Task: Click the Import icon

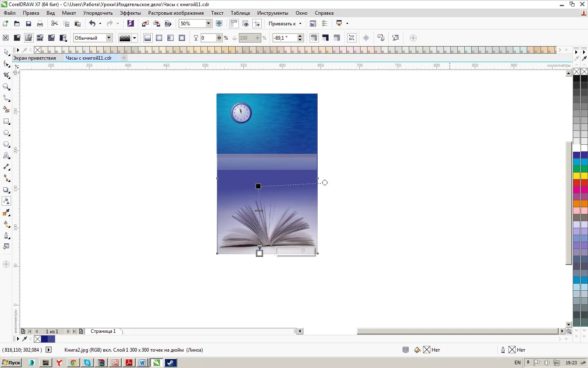Action: click(145, 24)
